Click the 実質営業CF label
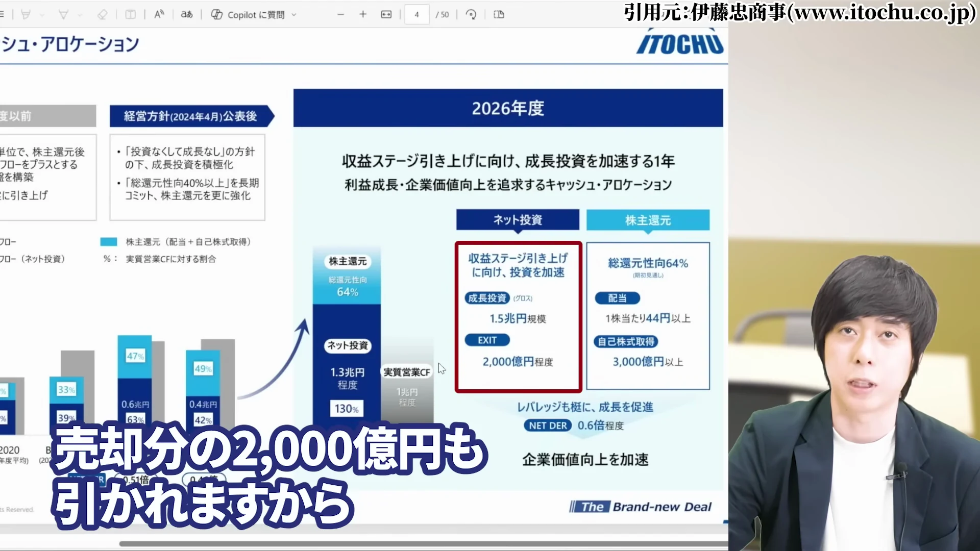Image resolution: width=980 pixels, height=551 pixels. (407, 372)
